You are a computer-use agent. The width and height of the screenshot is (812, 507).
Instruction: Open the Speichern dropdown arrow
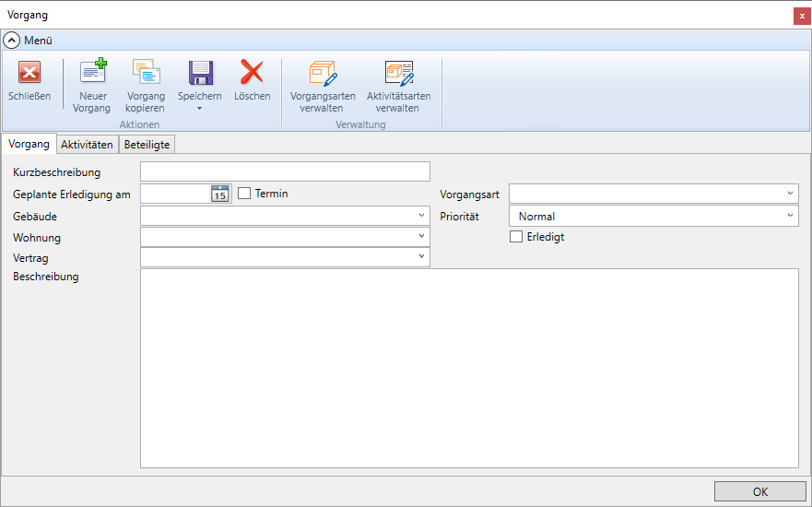click(x=200, y=109)
